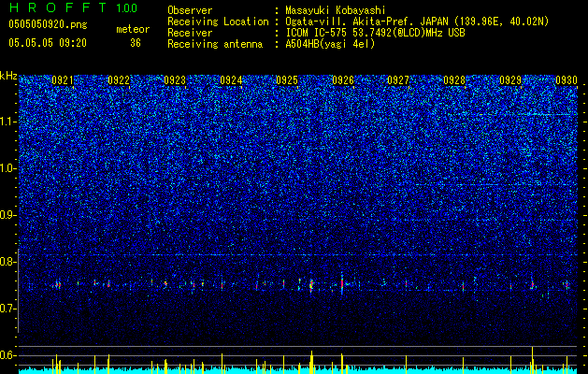Screen dimensions: 588x374
Task: Click the bright meteor echo cluster after 0925
Action: tap(311, 285)
